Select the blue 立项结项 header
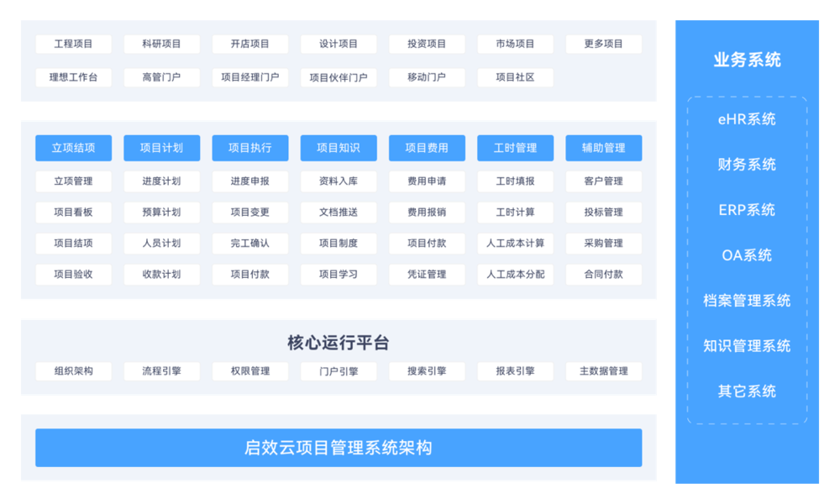 (x=73, y=148)
